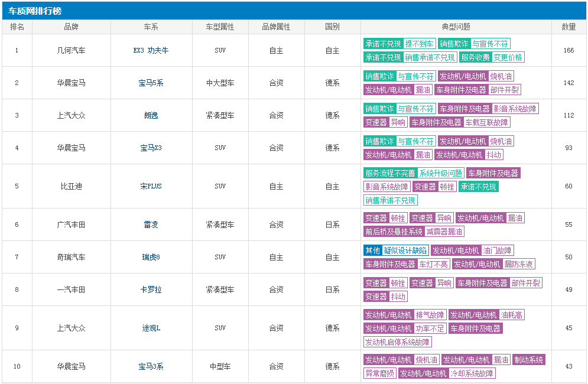This screenshot has width=588, height=384.
Task: Click the complaint count 60
Action: pyautogui.click(x=569, y=186)
